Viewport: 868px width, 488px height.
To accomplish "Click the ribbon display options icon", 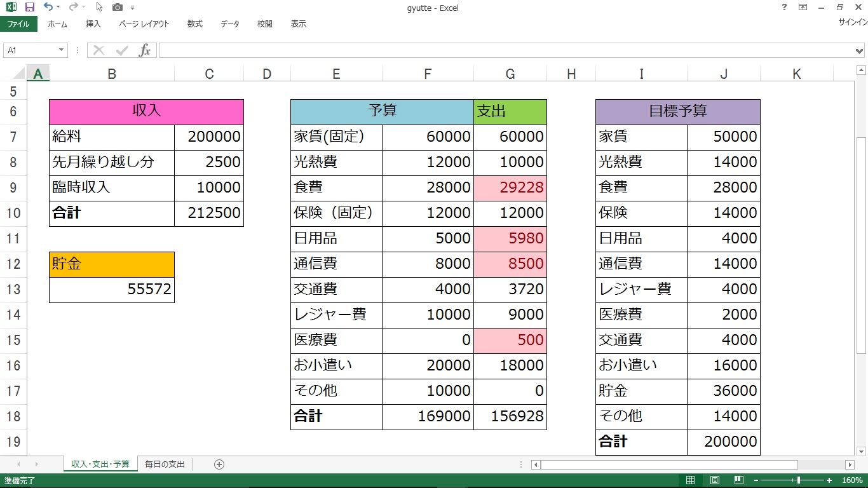I will click(x=802, y=7).
